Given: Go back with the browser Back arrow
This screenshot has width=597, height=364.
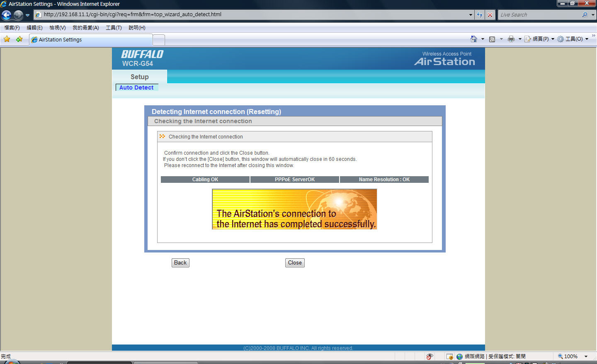Looking at the screenshot, I should 7,15.
